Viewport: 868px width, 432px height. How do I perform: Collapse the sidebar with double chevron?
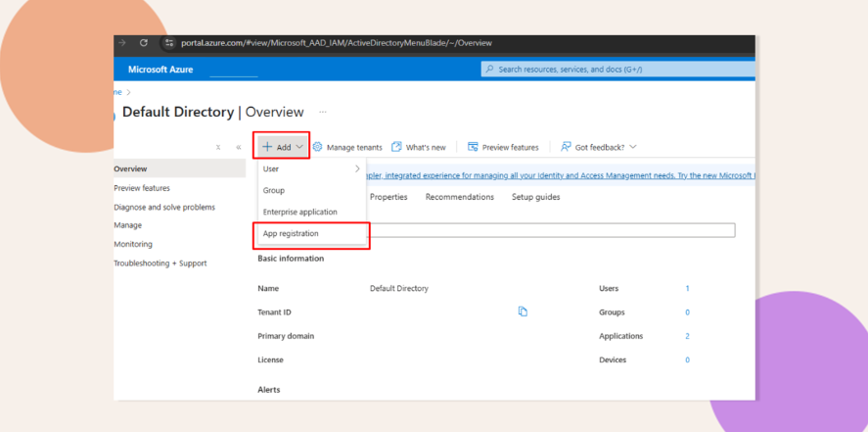(x=239, y=147)
